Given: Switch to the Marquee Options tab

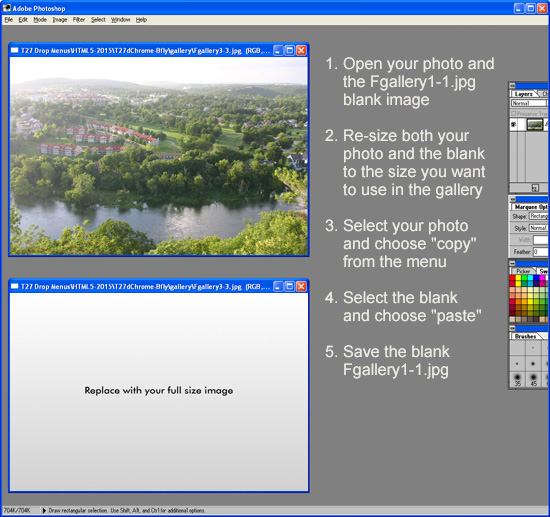Looking at the screenshot, I should point(530,207).
